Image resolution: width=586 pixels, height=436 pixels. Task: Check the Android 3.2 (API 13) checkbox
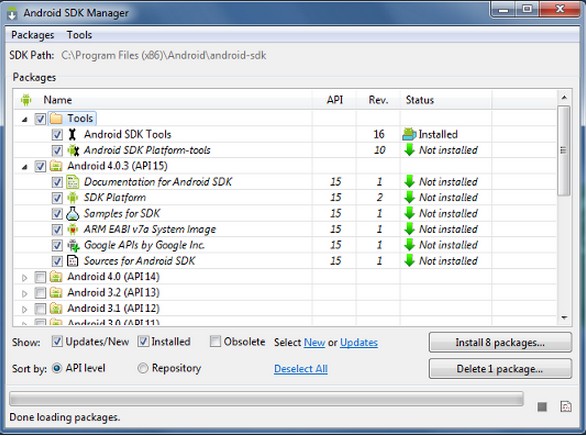click(x=40, y=293)
